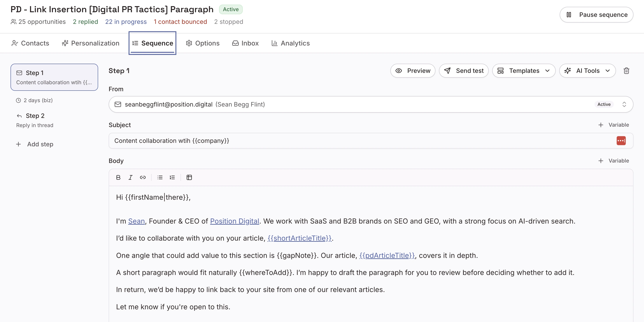Screen dimensions: 644x322
Task: Click the clock icon next to 2 days (biz)
Action: [x=18, y=100]
